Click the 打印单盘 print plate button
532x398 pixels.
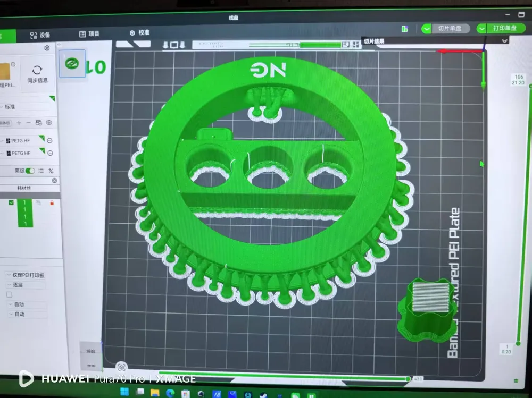[x=505, y=28]
